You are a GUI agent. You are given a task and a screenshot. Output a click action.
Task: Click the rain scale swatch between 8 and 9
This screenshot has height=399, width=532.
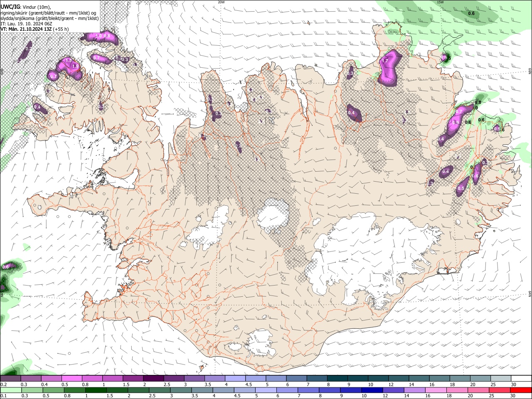click(x=329, y=390)
